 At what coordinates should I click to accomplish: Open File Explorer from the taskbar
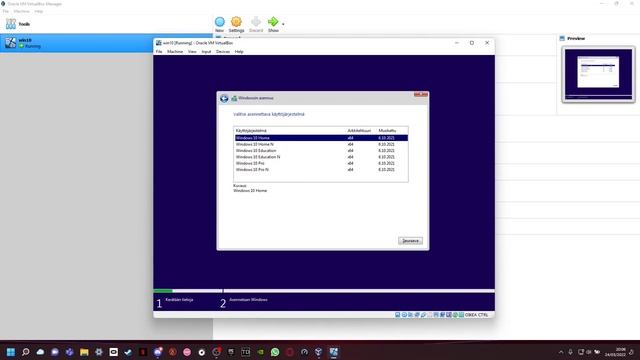[x=84, y=352]
